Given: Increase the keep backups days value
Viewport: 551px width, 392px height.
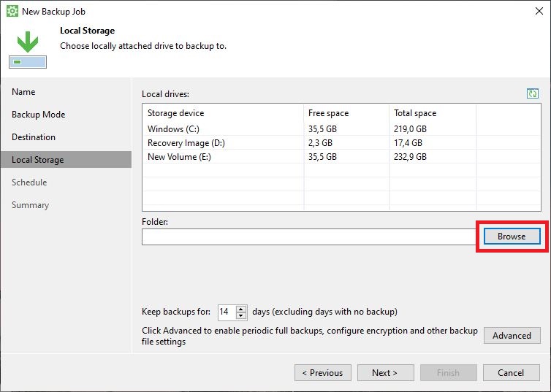Looking at the screenshot, I should [240, 310].
